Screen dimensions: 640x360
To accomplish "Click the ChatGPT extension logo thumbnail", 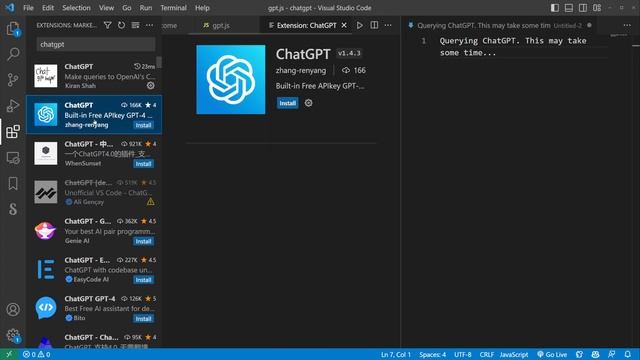I will coord(231,80).
